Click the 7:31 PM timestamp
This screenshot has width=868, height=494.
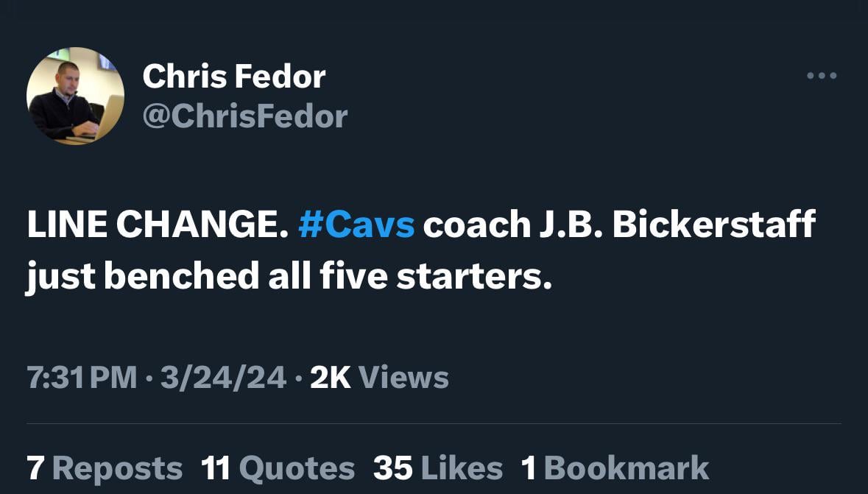(x=82, y=378)
